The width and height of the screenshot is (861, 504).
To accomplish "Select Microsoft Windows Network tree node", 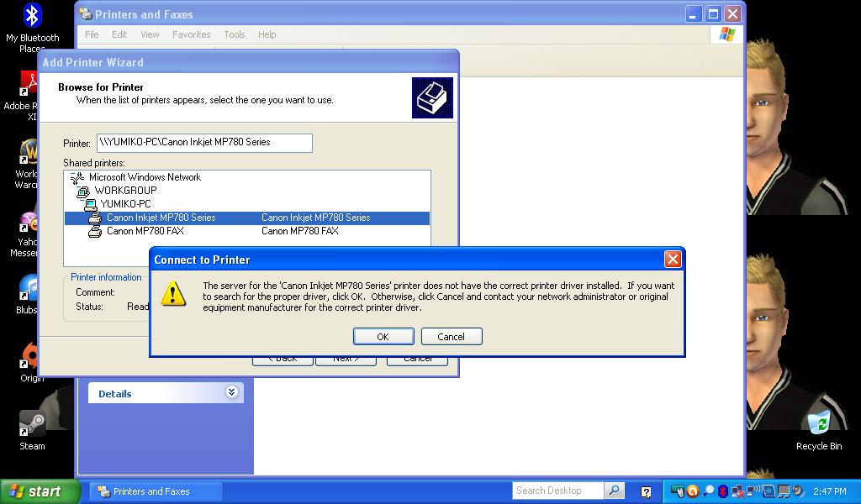I will pos(145,177).
